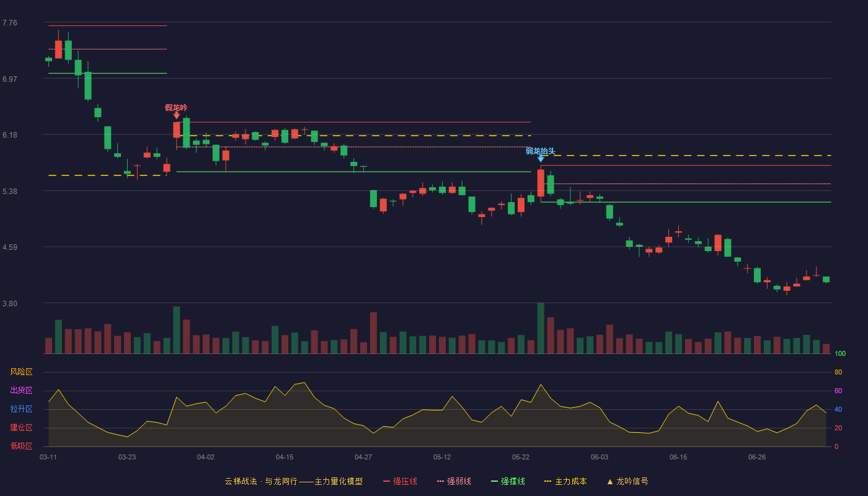
Task: Click the 假龙吟 label text
Action: 176,107
